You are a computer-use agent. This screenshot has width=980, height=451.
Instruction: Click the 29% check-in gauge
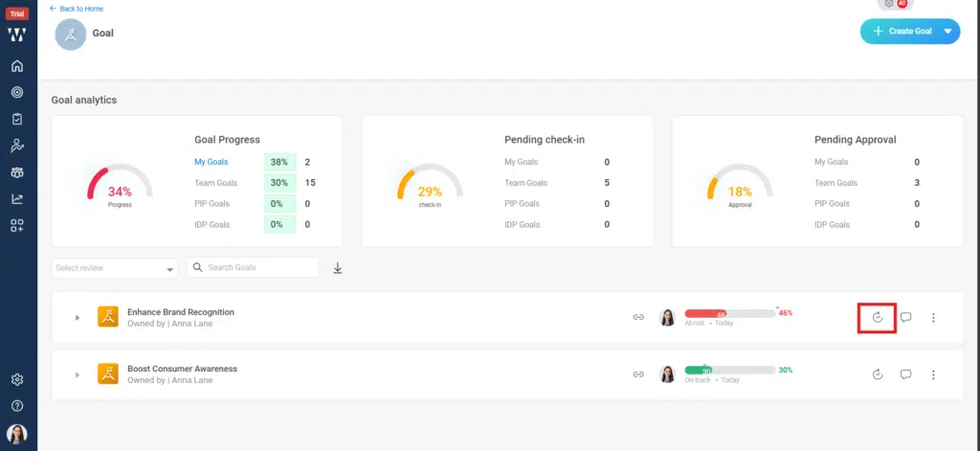pos(430,186)
